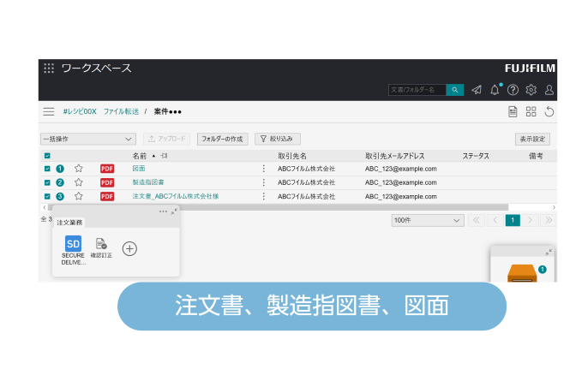The image size is (588, 369).
Task: Select the 注文業務 tab
Action: (69, 223)
